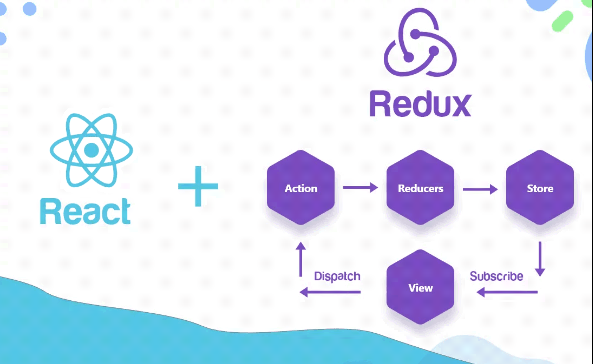Image resolution: width=593 pixels, height=364 pixels.
Task: Select the Reducers hexagon node
Action: coord(420,188)
